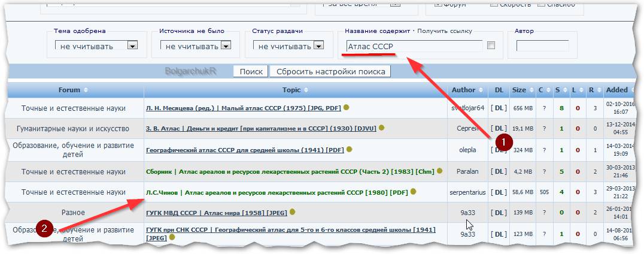This screenshot has height=254, width=644.
Task: Sort results by the Author column header
Action: click(x=467, y=90)
